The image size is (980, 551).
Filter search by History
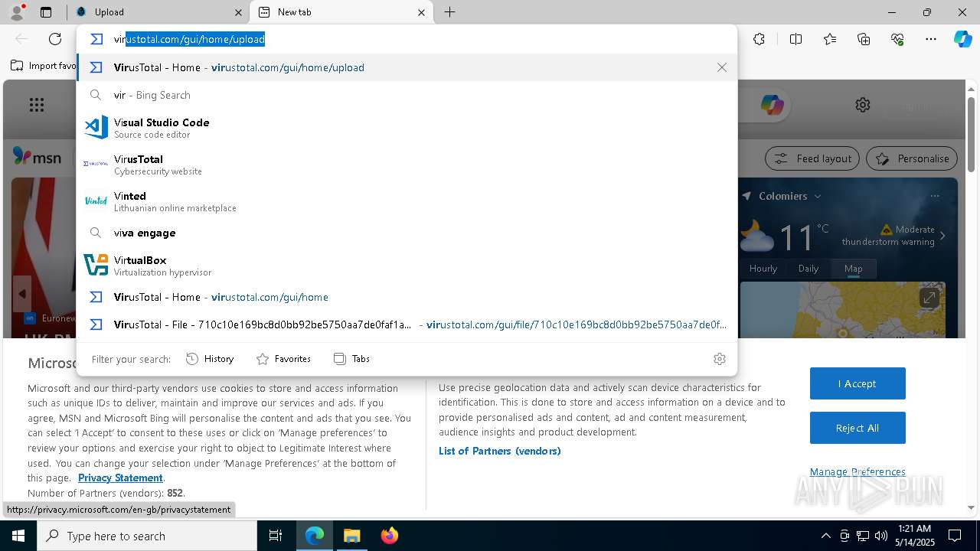pyautogui.click(x=210, y=359)
